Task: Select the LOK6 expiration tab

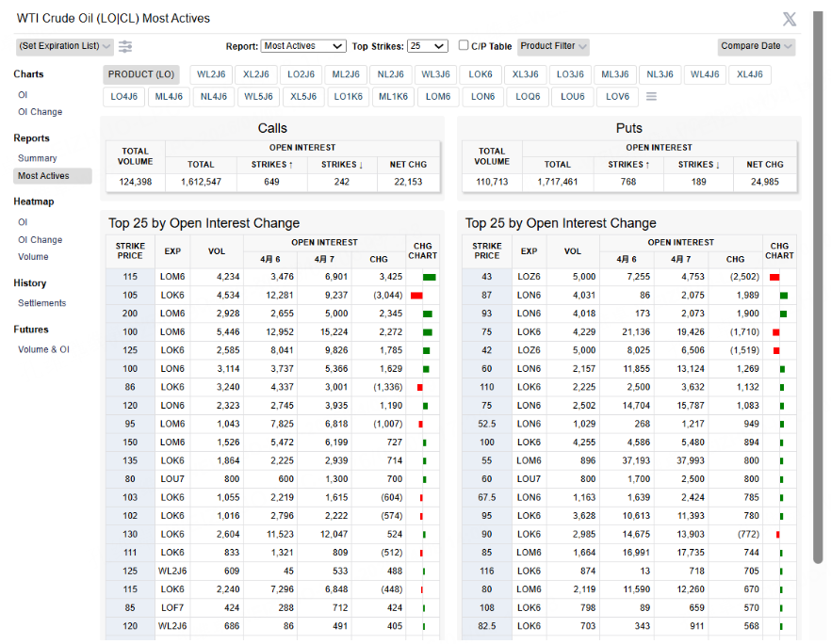Action: [481, 74]
